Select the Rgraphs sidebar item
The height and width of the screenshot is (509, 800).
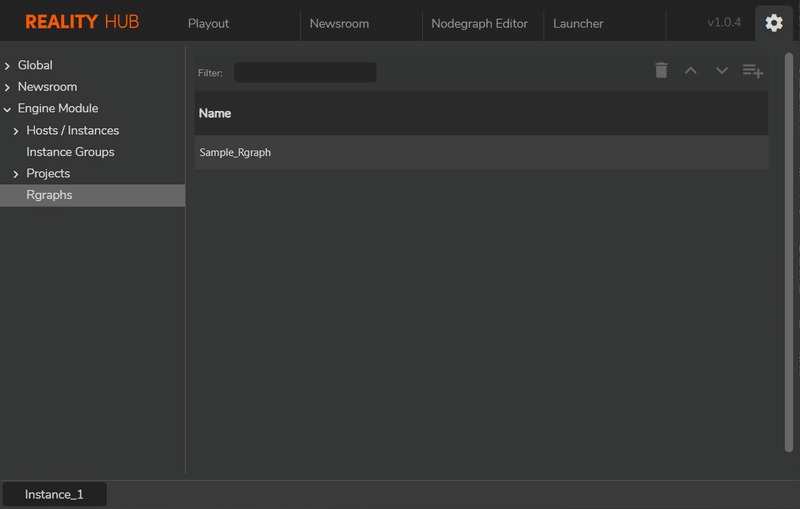[x=49, y=195]
